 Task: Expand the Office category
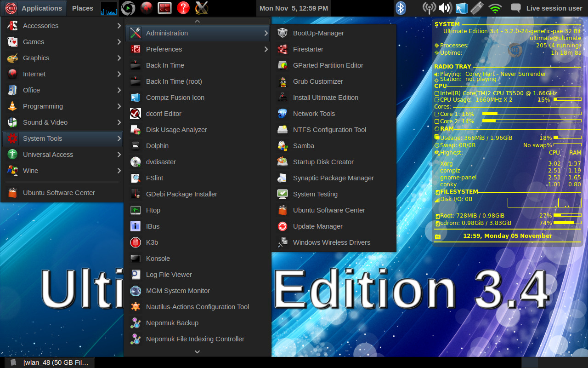[62, 90]
